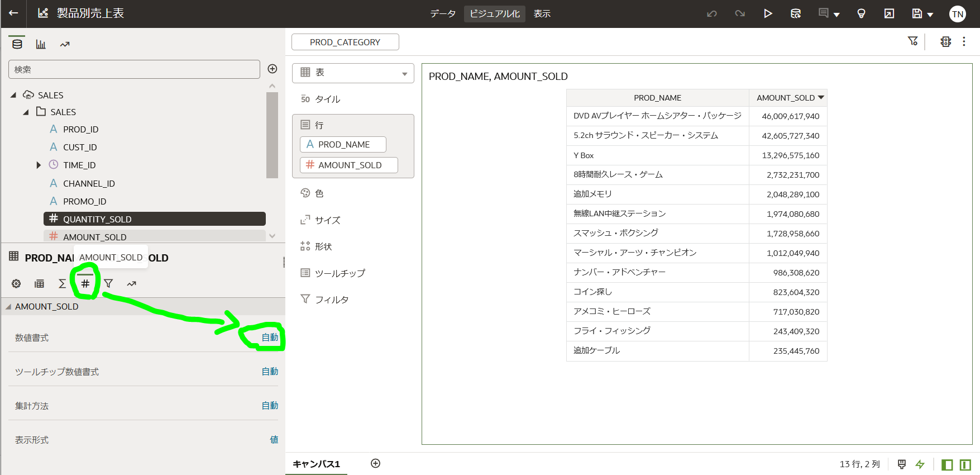Open the notes dropdown icon
This screenshot has height=475, width=980.
click(829, 13)
